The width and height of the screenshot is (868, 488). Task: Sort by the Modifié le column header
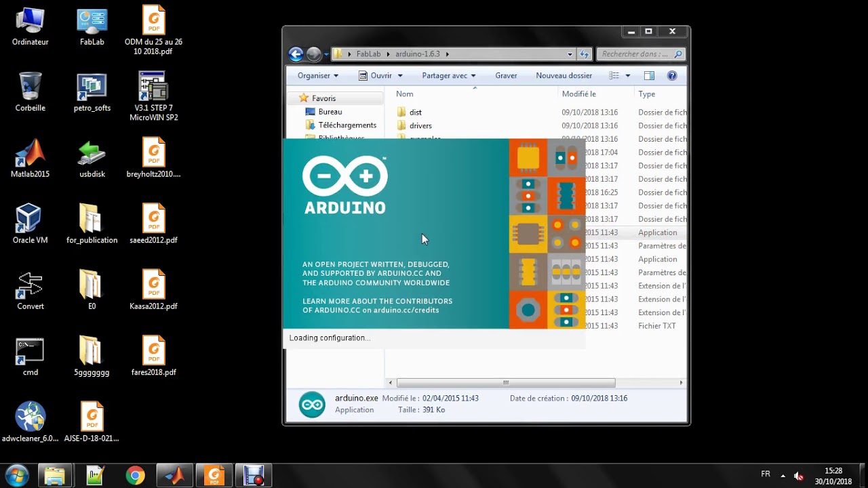pos(579,94)
